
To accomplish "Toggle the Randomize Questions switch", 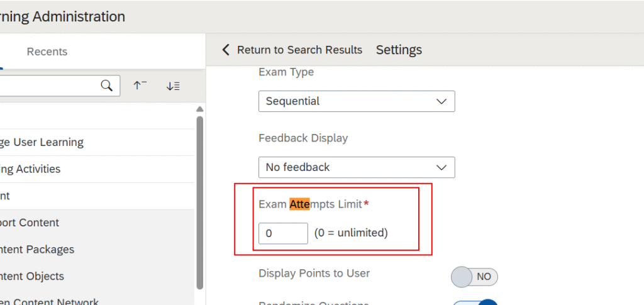I will click(474, 302).
